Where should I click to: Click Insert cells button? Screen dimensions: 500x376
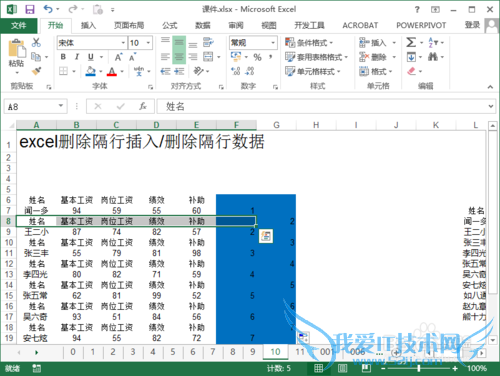pos(377,43)
